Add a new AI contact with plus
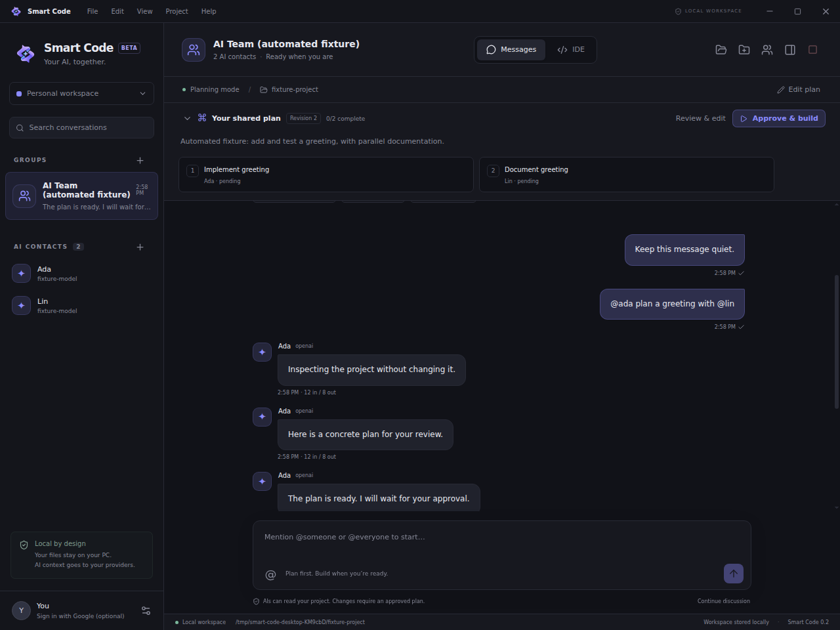840x630 pixels. [140, 247]
